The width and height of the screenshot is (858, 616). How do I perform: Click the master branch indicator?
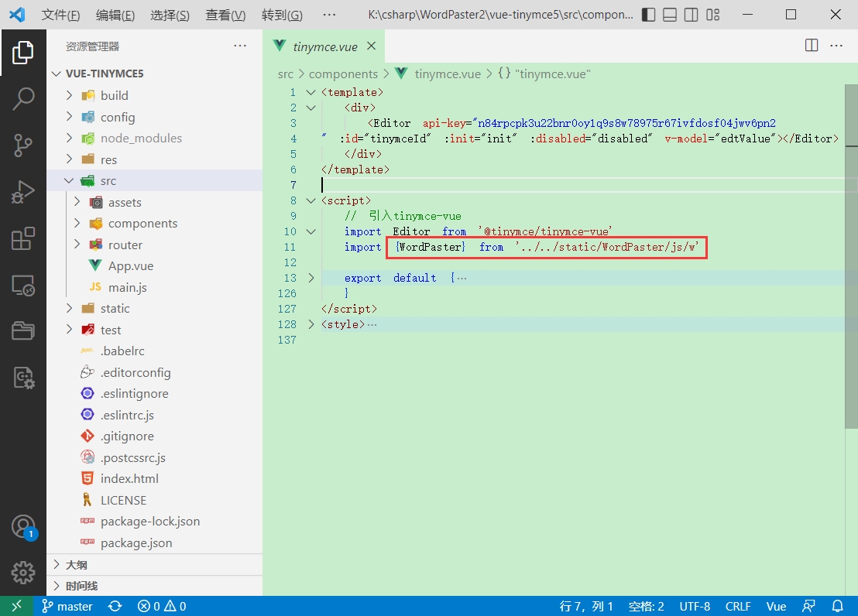point(67,607)
